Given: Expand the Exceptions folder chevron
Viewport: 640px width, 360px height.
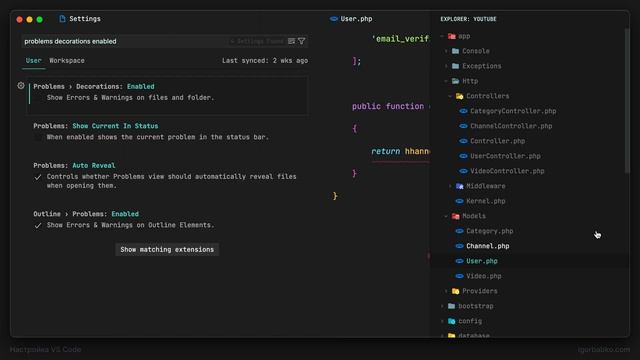Looking at the screenshot, I should click(x=447, y=66).
